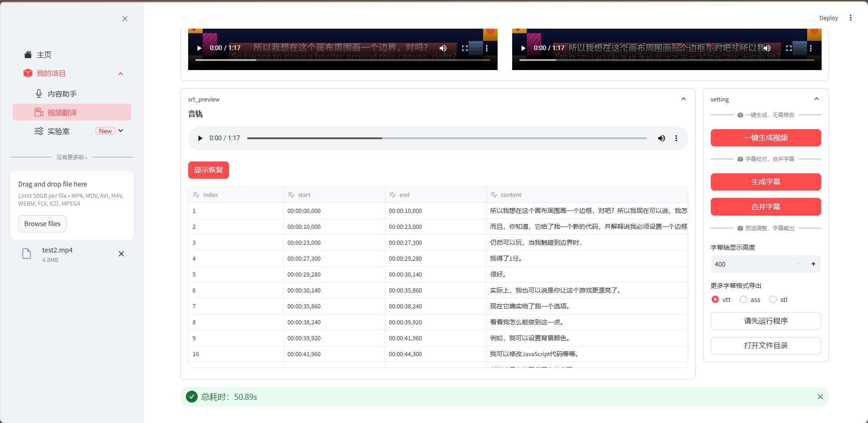This screenshot has width=868, height=423.
Task: Remove uploaded file test2.mp4
Action: [x=121, y=254]
